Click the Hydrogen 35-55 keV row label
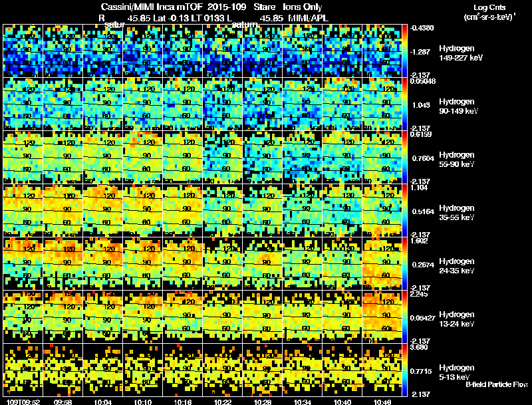Image resolution: width=532 pixels, height=405 pixels. pyautogui.click(x=457, y=213)
